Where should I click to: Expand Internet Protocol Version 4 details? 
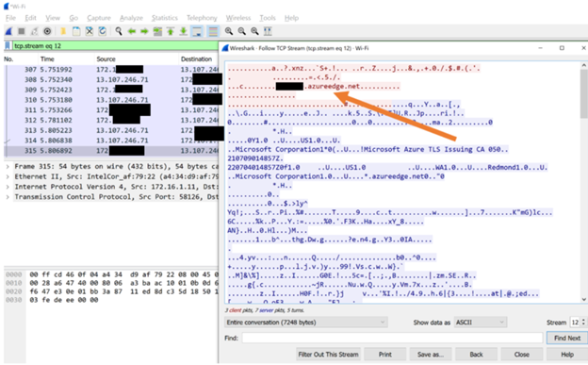pyautogui.click(x=8, y=187)
